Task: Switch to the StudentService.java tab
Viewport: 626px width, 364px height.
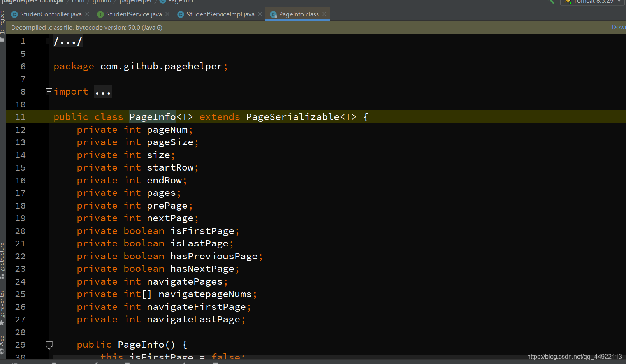Action: [134, 14]
